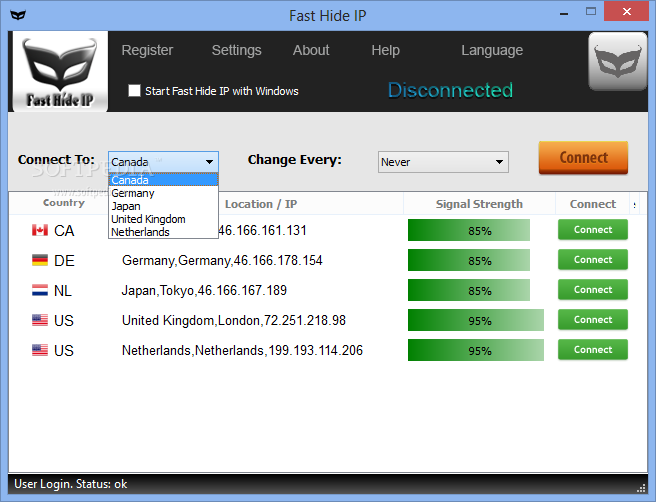656x502 pixels.
Task: Click the Netherlands flag next to NL
Action: (x=40, y=290)
